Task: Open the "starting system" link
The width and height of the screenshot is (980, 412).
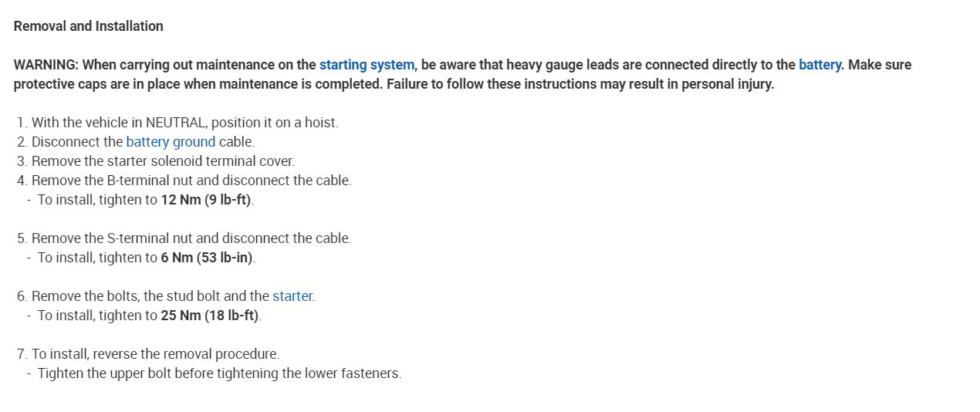Action: tap(367, 65)
